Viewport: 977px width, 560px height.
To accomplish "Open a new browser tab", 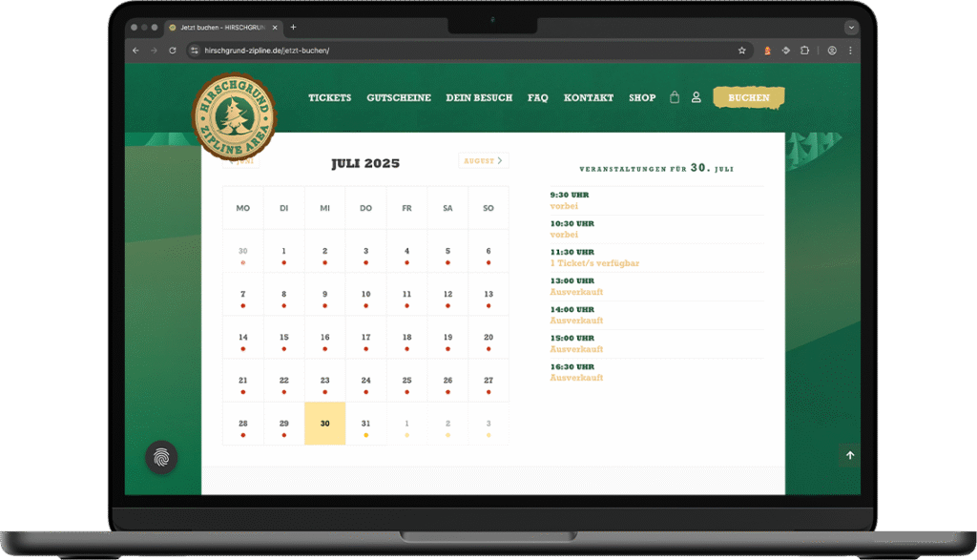I will pos(293,28).
